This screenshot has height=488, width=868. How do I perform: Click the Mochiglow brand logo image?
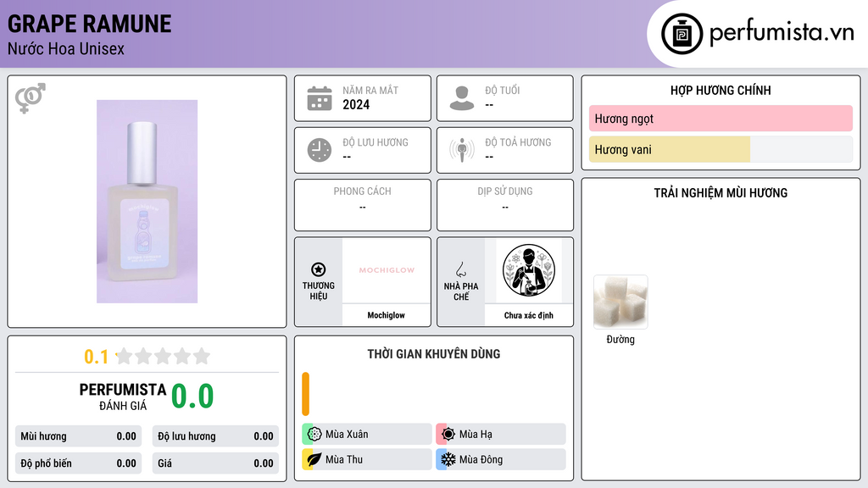point(387,270)
